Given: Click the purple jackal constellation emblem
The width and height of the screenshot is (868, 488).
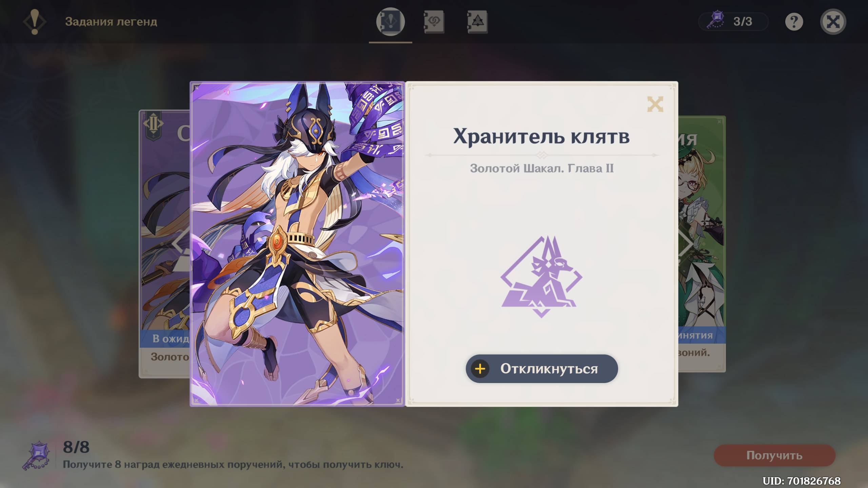Looking at the screenshot, I should click(x=541, y=277).
